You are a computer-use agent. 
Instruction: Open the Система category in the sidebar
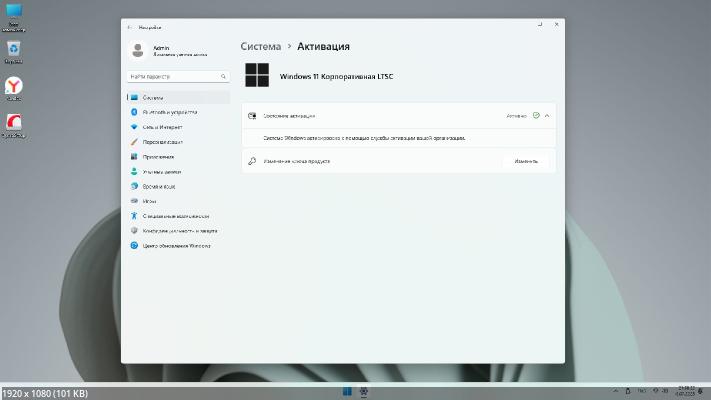coord(179,98)
